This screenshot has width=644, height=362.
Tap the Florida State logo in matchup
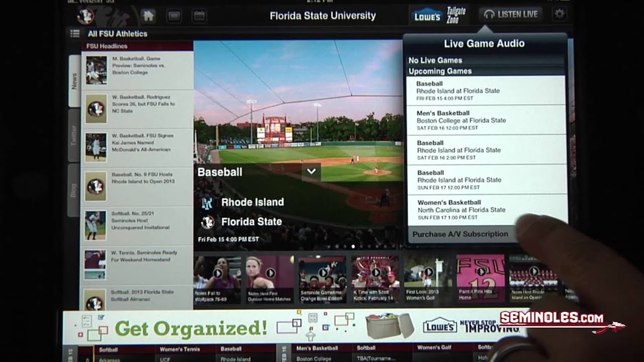coord(207,222)
